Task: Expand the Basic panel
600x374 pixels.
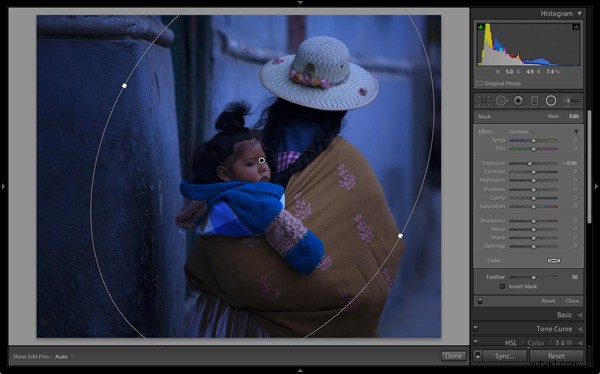Action: [x=580, y=315]
